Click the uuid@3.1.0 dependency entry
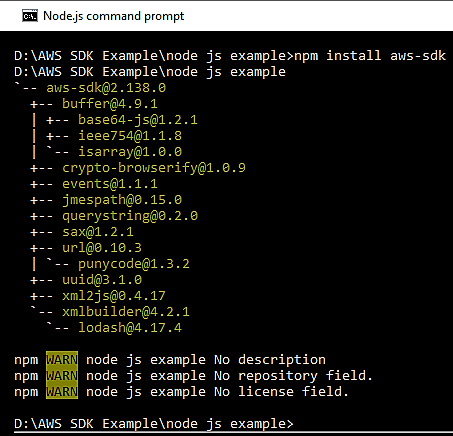453x436 pixels. [x=102, y=280]
